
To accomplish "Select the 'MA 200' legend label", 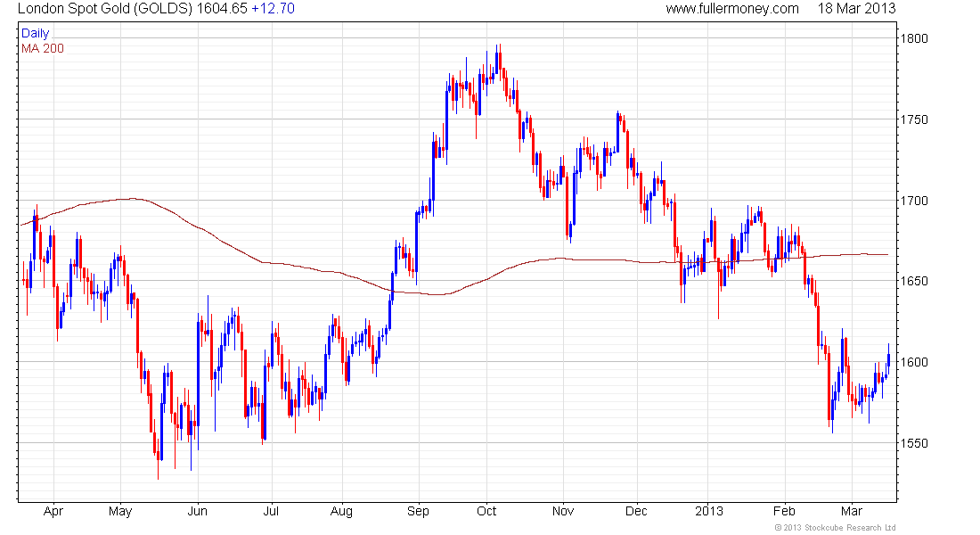I will coord(43,48).
